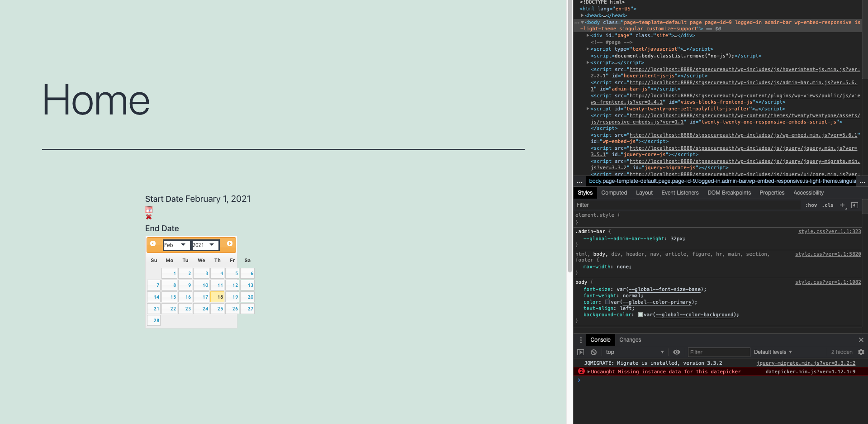The width and height of the screenshot is (868, 424).
Task: Pick day 1 in the calendar
Action: pos(170,273)
